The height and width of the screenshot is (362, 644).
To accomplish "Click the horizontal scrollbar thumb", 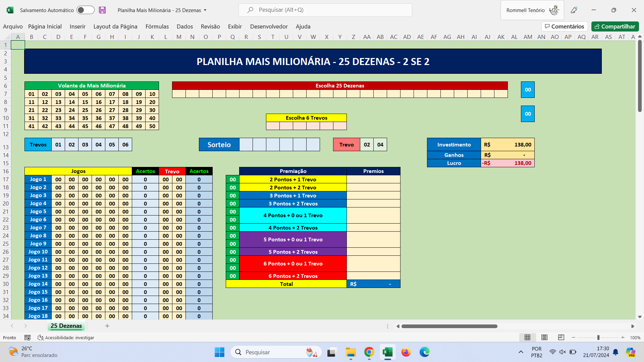I will [x=449, y=326].
